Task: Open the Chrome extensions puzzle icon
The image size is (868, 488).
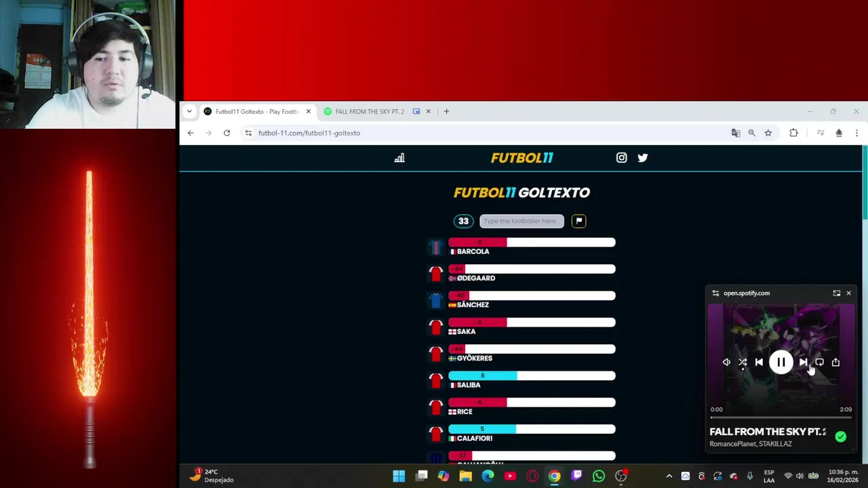Action: pyautogui.click(x=793, y=133)
